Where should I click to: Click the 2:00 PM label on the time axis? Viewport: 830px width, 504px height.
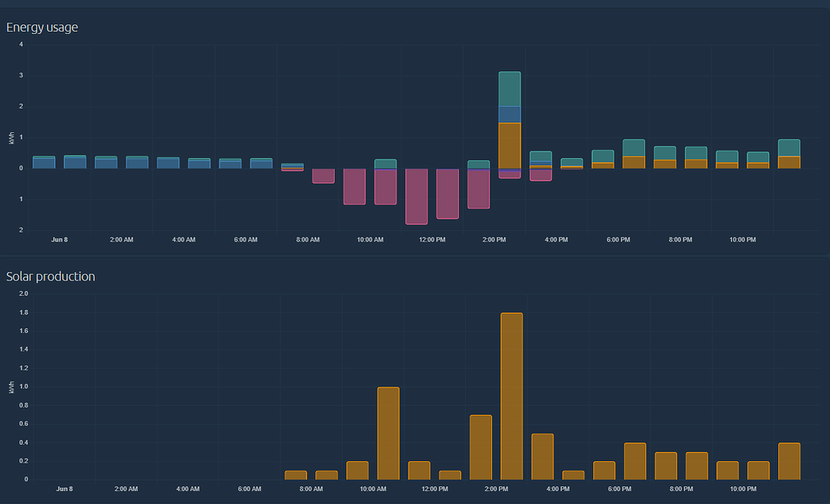pyautogui.click(x=494, y=240)
